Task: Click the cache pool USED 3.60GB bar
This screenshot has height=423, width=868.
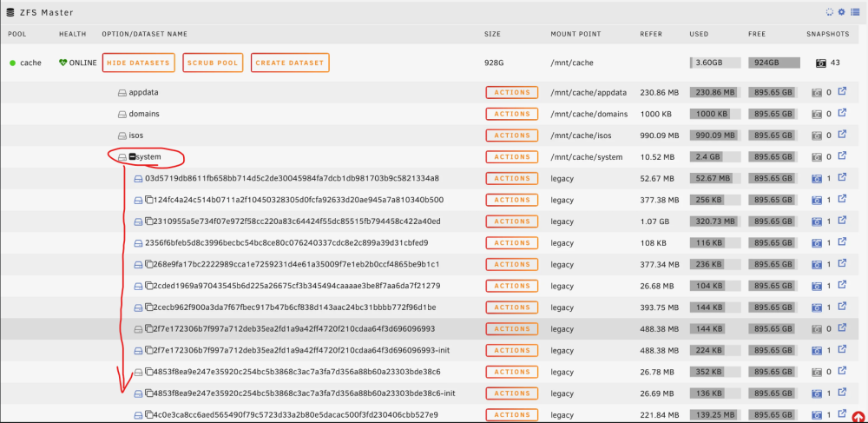Action: [x=715, y=63]
